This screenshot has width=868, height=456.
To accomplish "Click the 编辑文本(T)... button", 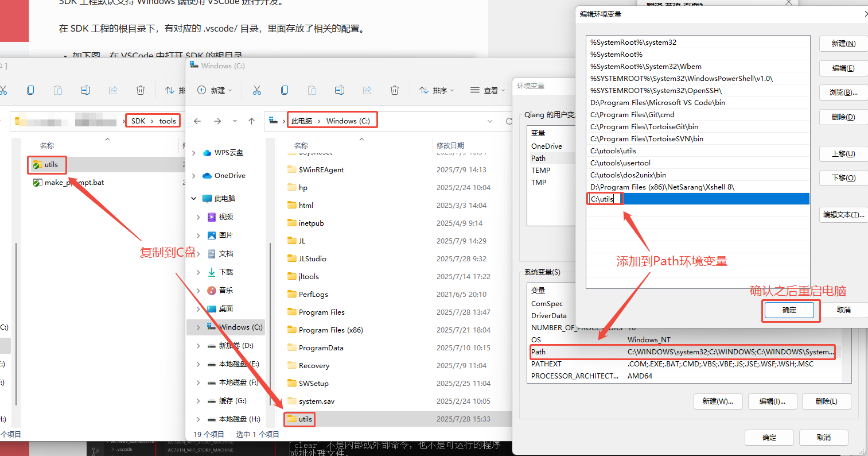I will pos(843,215).
